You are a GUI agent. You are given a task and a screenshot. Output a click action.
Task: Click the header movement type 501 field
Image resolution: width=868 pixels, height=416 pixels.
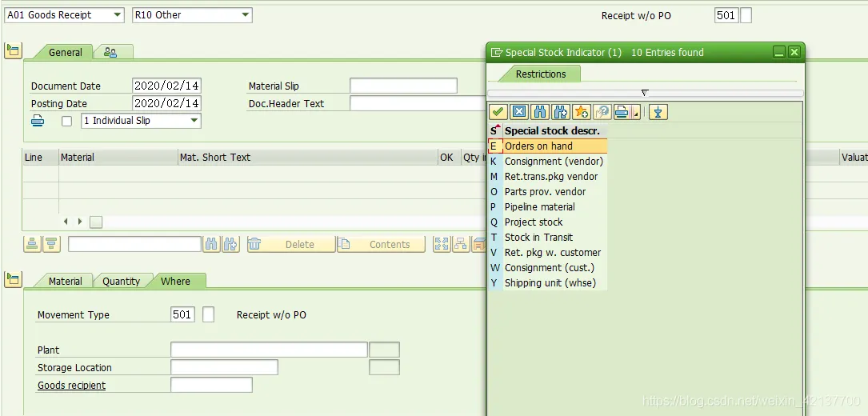tap(726, 15)
